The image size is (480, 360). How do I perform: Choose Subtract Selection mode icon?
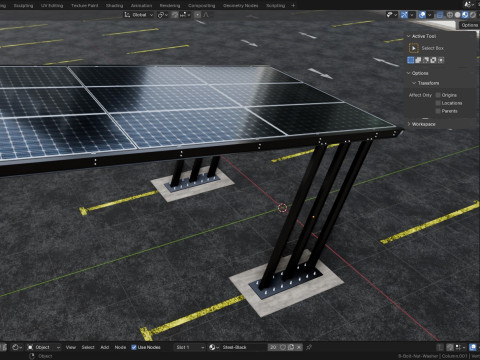(x=426, y=60)
